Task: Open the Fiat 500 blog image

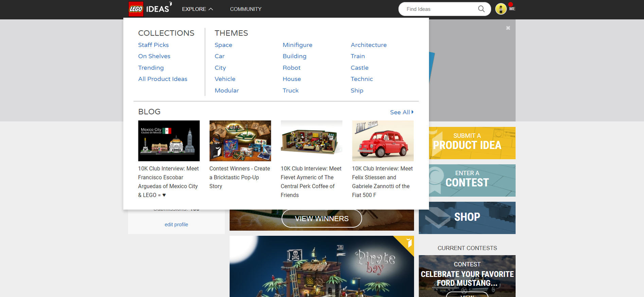Action: (382, 141)
